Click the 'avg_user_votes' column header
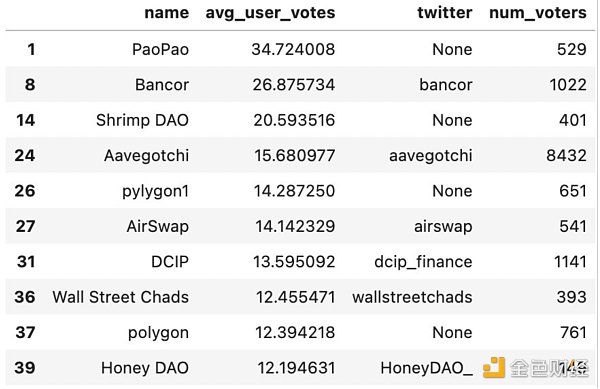This screenshot has height=389, width=600. tap(270, 13)
